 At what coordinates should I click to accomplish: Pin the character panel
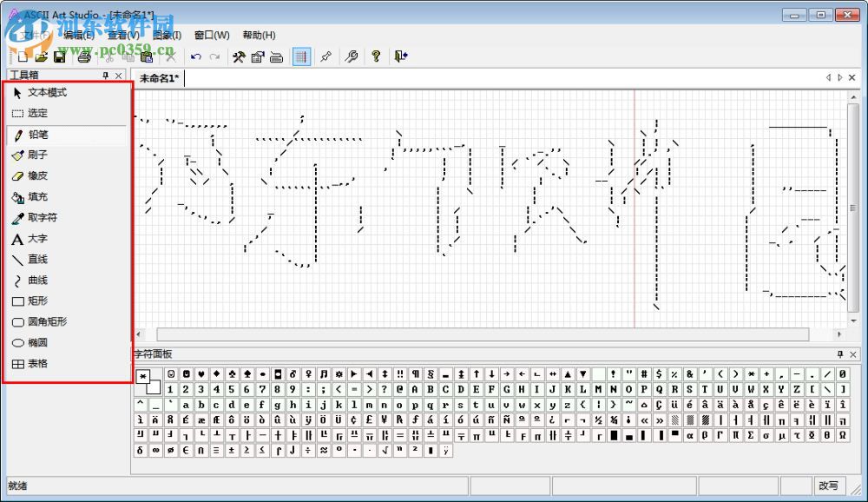840,354
